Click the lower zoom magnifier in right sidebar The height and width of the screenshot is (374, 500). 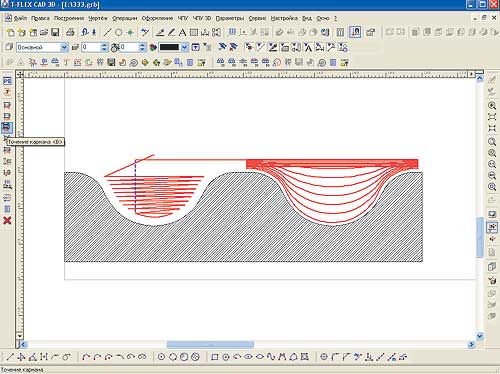click(492, 187)
